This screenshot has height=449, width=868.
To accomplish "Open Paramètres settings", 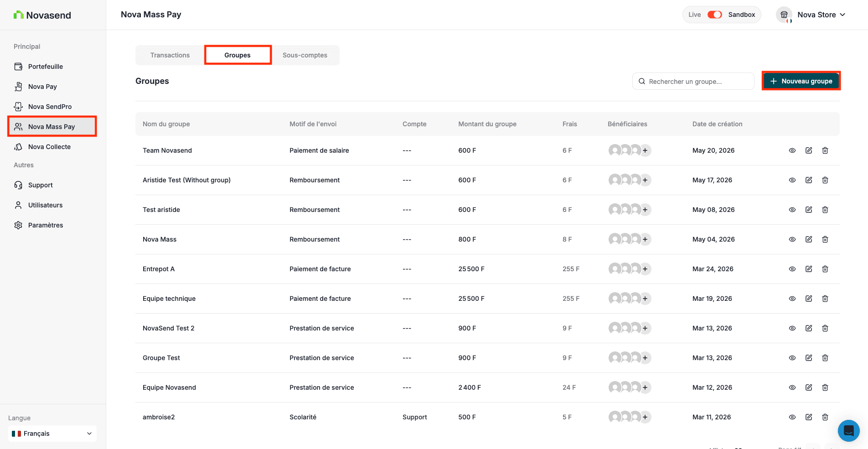I will (x=52, y=225).
